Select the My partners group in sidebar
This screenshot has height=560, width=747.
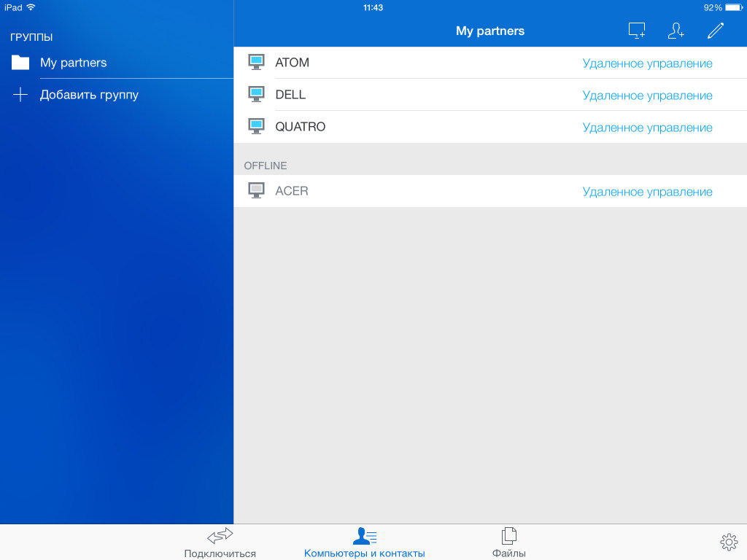73,63
